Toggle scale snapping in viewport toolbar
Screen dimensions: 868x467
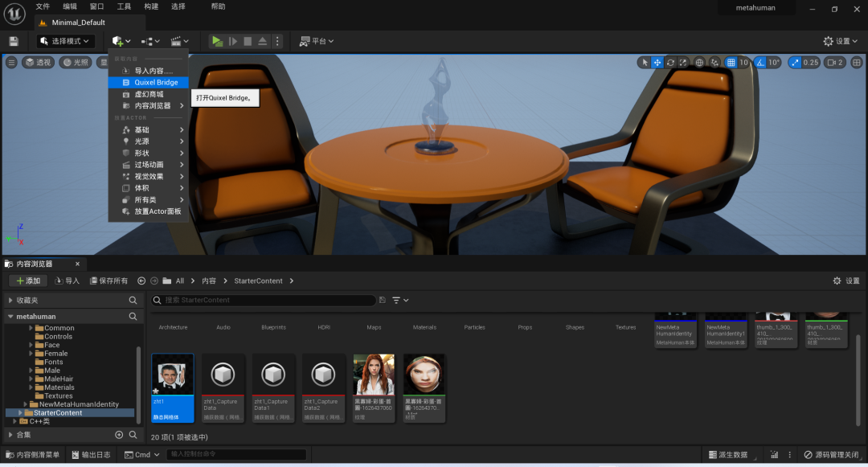796,63
